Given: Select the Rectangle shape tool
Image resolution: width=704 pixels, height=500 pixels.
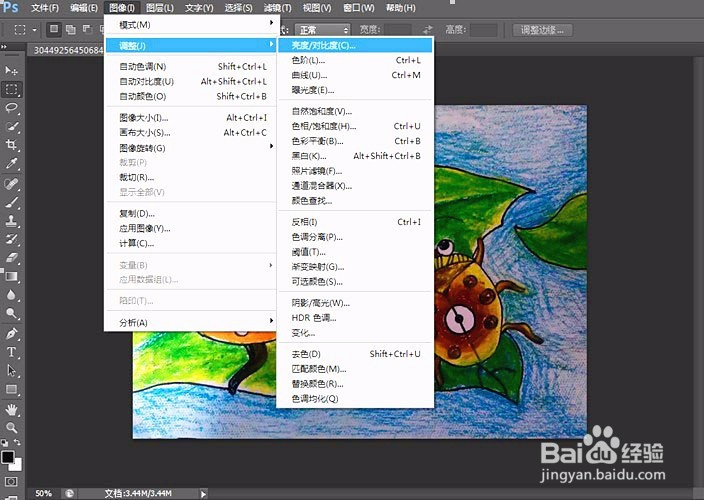Looking at the screenshot, I should point(11,389).
